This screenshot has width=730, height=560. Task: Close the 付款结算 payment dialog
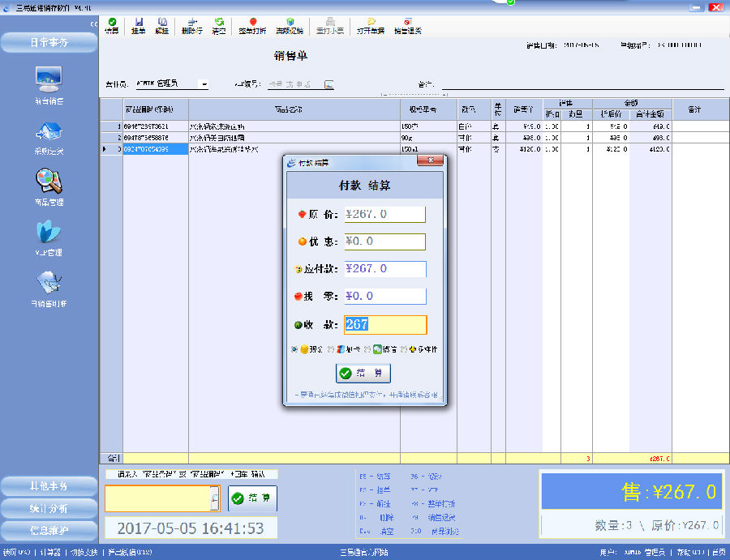(x=430, y=160)
